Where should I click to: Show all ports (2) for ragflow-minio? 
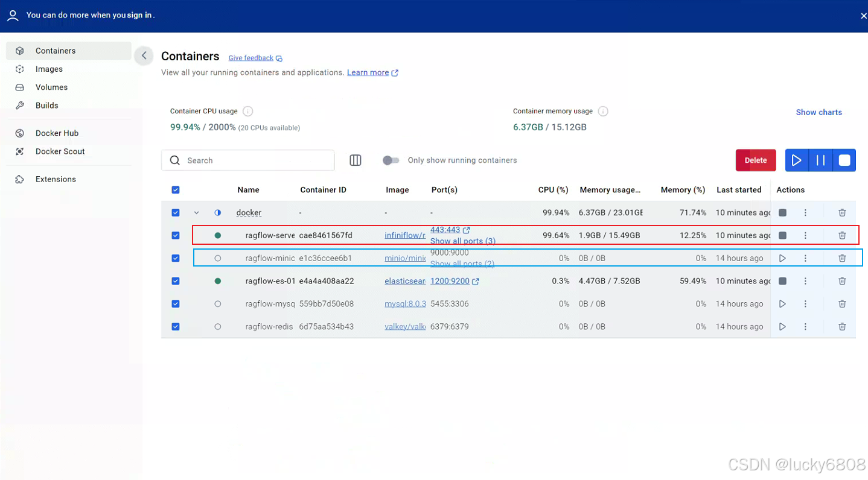[x=462, y=264]
